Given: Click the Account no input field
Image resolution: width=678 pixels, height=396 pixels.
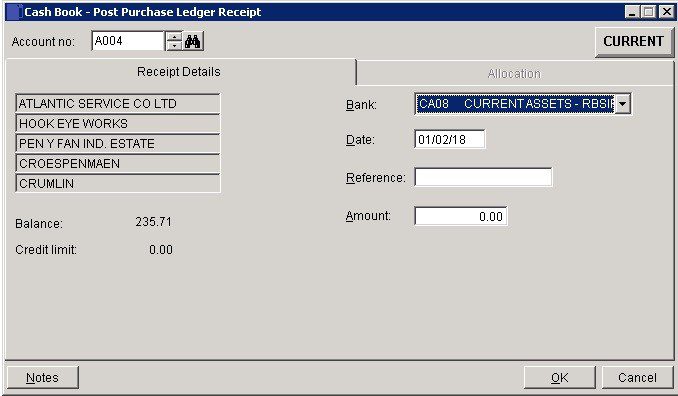Looking at the screenshot, I should (x=128, y=41).
